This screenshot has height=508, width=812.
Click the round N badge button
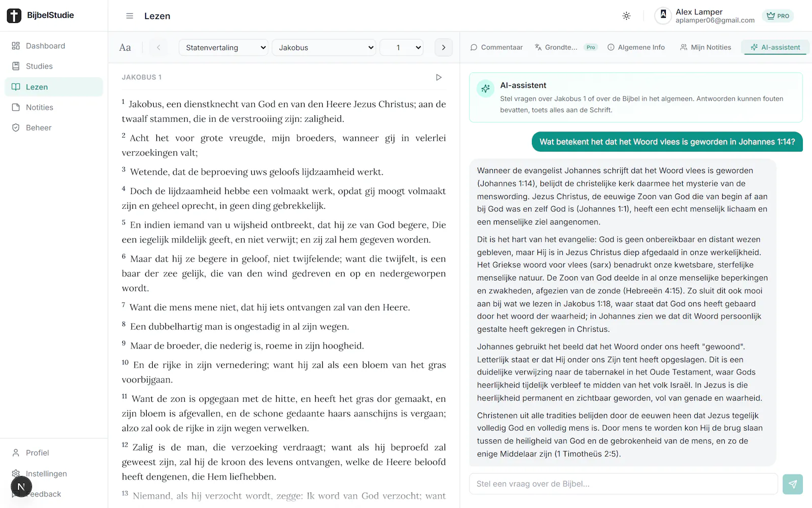click(x=21, y=487)
